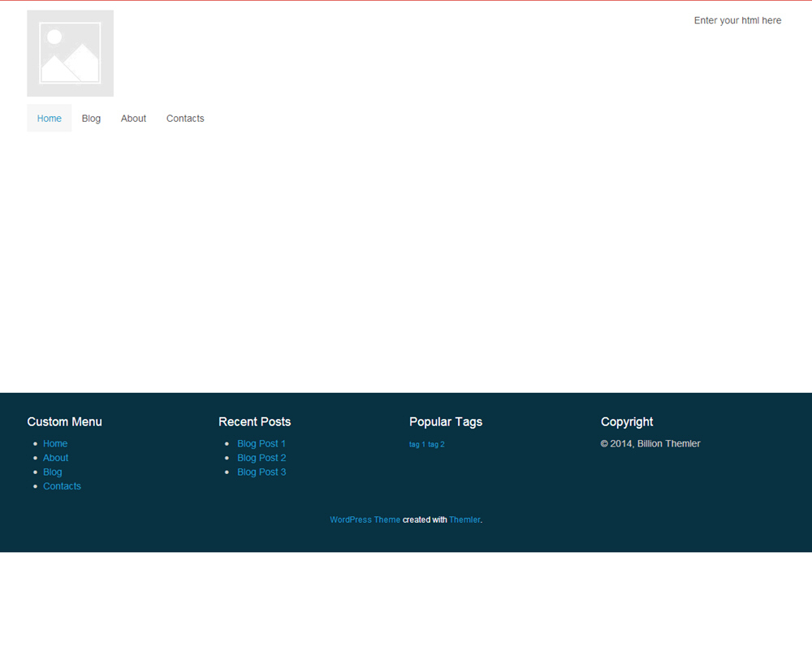Image resolution: width=812 pixels, height=651 pixels.
Task: Click the Popular Tags footer heading
Action: 446,422
